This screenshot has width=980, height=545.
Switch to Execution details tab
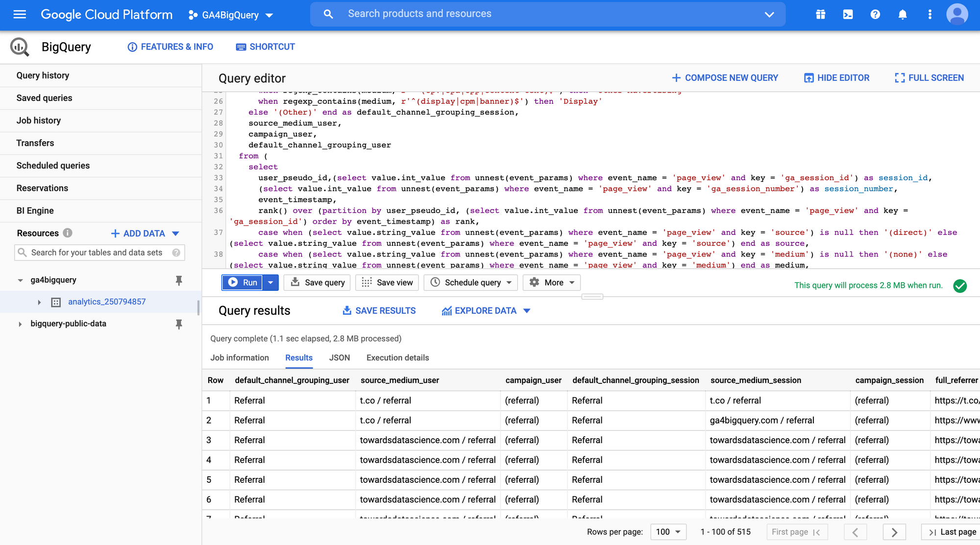[x=397, y=358]
